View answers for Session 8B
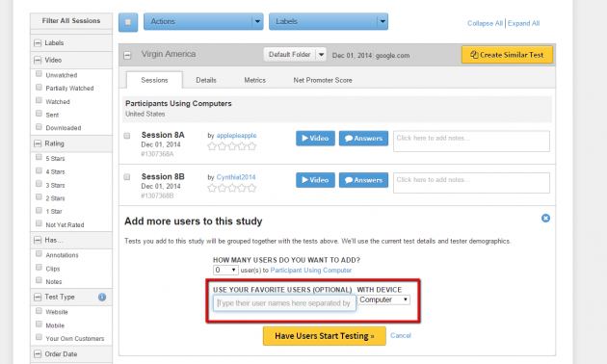The image size is (607, 364). pyautogui.click(x=363, y=180)
